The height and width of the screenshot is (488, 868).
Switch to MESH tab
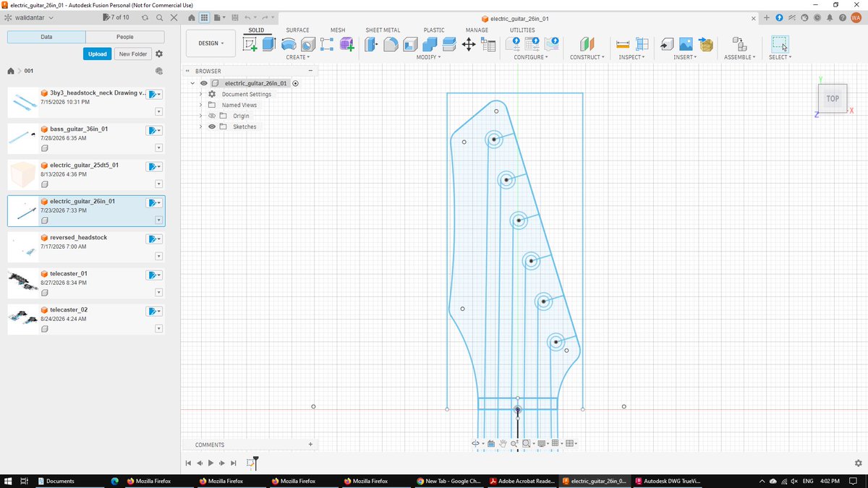(338, 30)
